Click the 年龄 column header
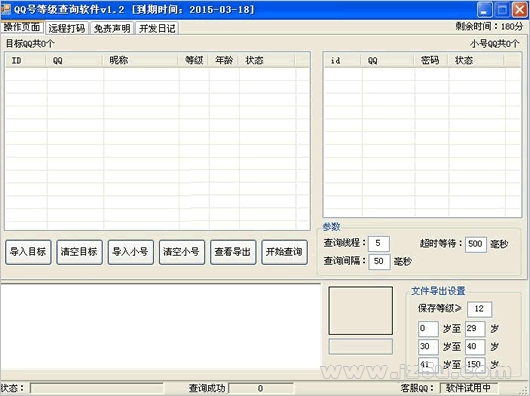Screen dimensions: 530x396 tap(224, 60)
